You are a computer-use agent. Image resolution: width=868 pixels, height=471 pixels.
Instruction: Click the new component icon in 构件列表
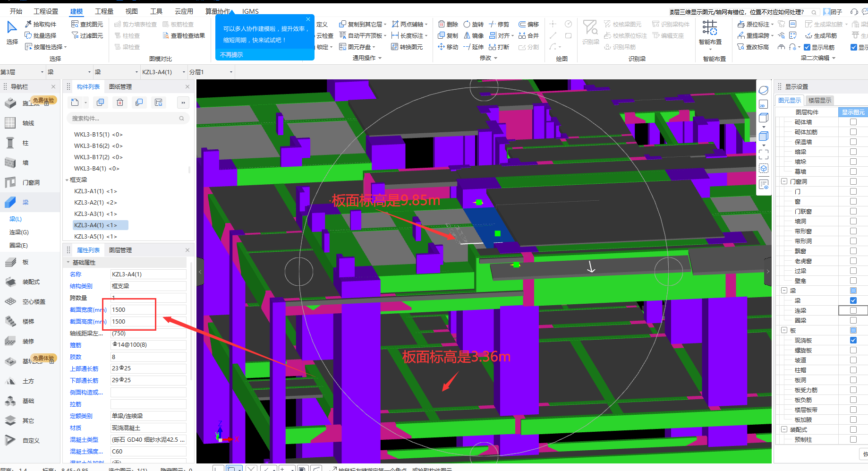pos(75,102)
